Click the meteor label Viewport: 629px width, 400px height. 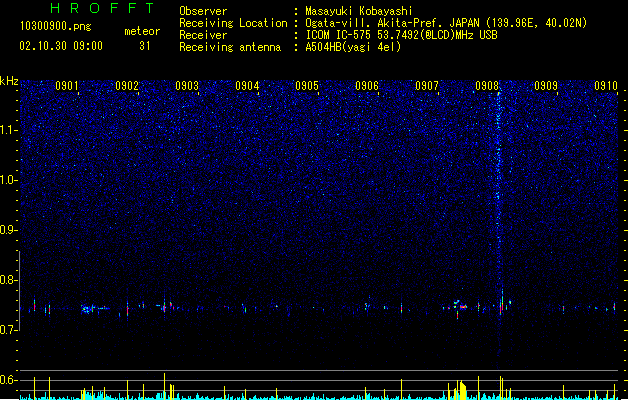pyautogui.click(x=142, y=31)
